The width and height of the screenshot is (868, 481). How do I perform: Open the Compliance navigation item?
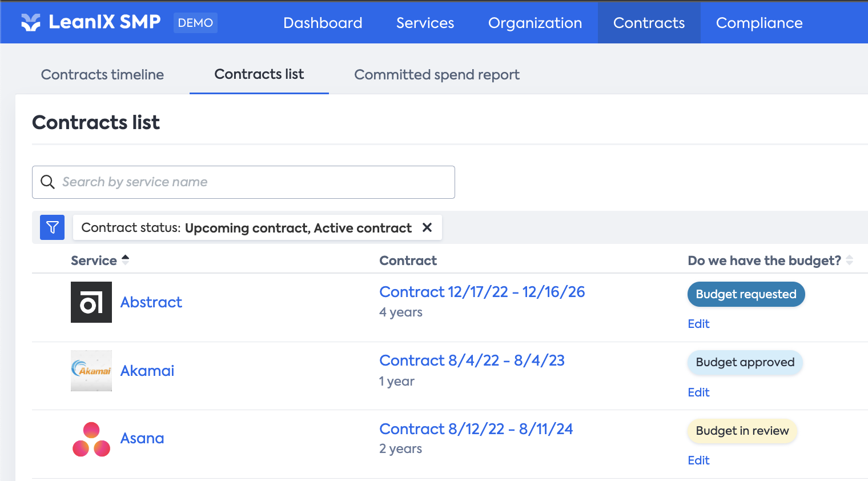coord(759,23)
